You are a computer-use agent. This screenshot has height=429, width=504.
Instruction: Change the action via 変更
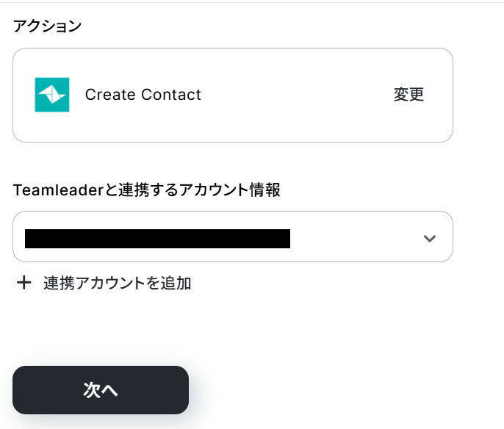coord(408,95)
